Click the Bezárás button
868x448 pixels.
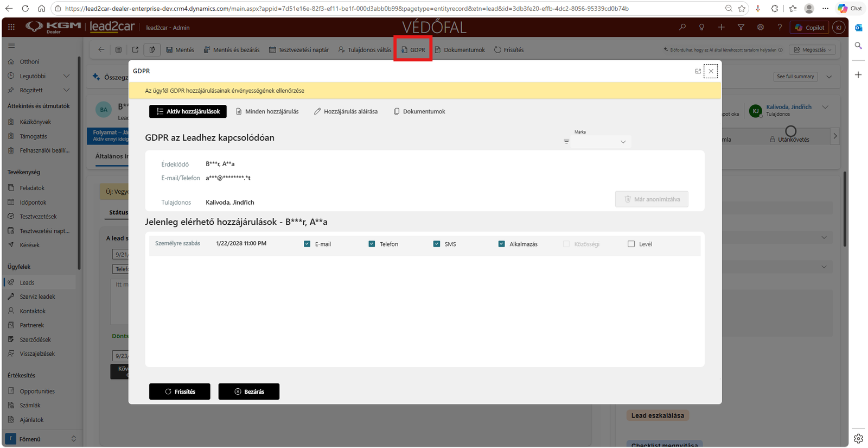tap(249, 392)
